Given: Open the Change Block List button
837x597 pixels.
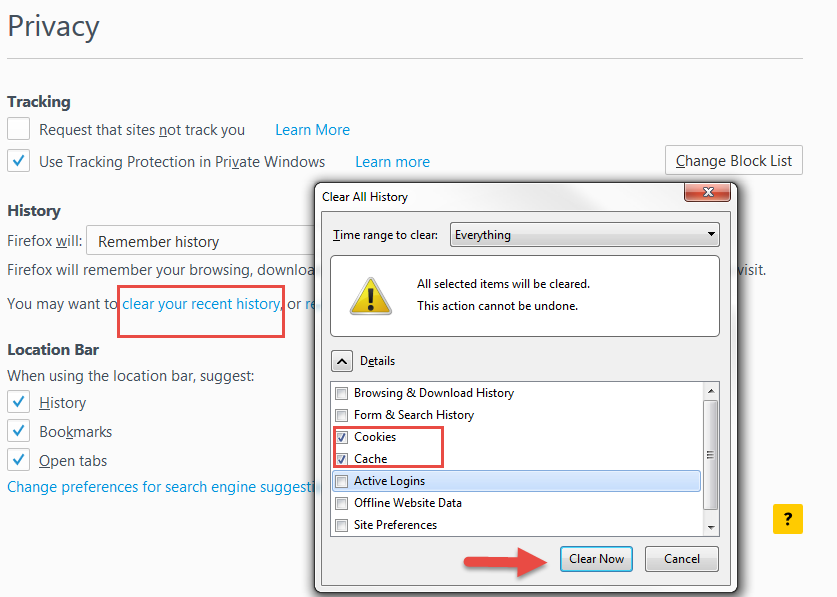Looking at the screenshot, I should 733,160.
